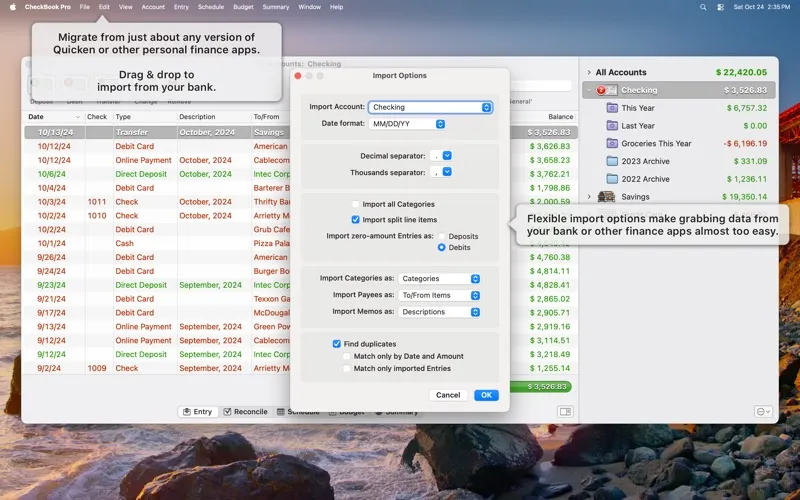Click OK in Import Options
Screen dimensions: 800x500
[486, 395]
